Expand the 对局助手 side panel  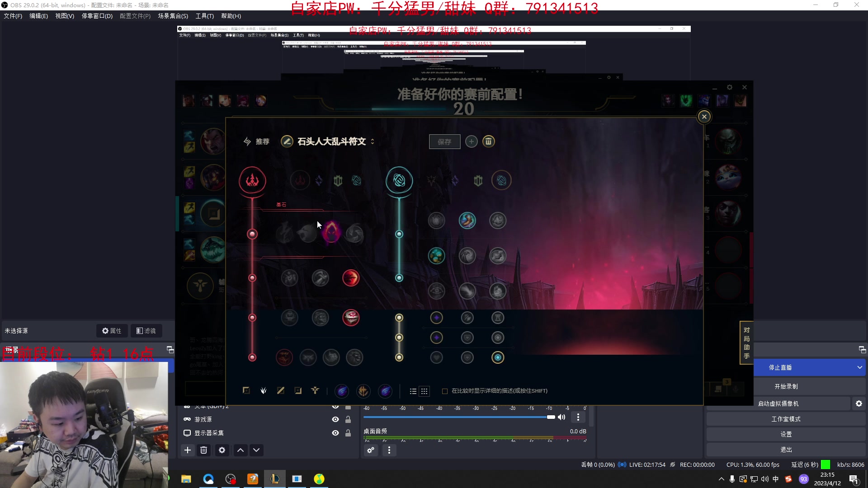coord(746,343)
